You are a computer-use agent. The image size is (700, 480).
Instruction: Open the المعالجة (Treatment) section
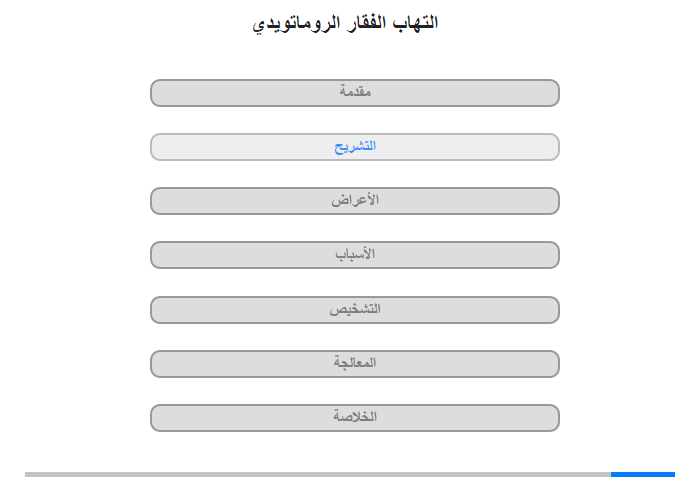point(355,363)
